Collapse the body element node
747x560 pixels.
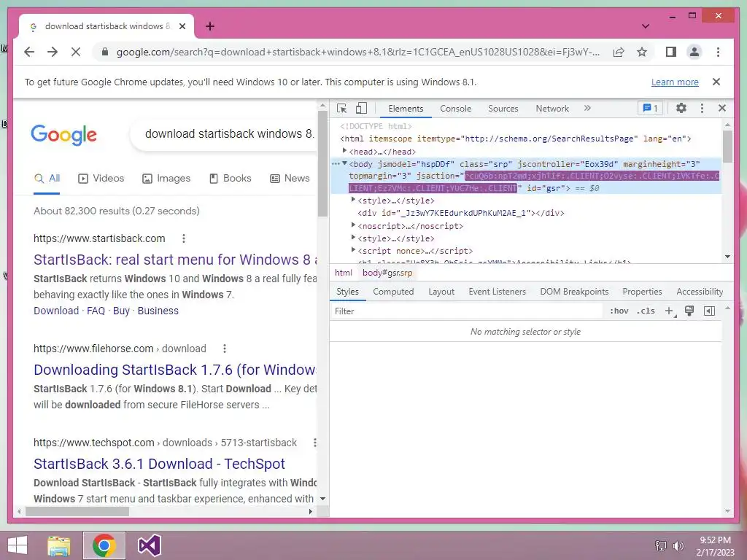click(x=344, y=163)
